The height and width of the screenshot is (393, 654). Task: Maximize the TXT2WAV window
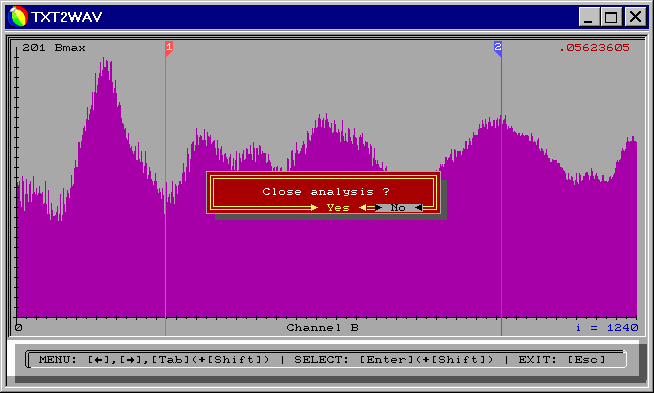(611, 17)
